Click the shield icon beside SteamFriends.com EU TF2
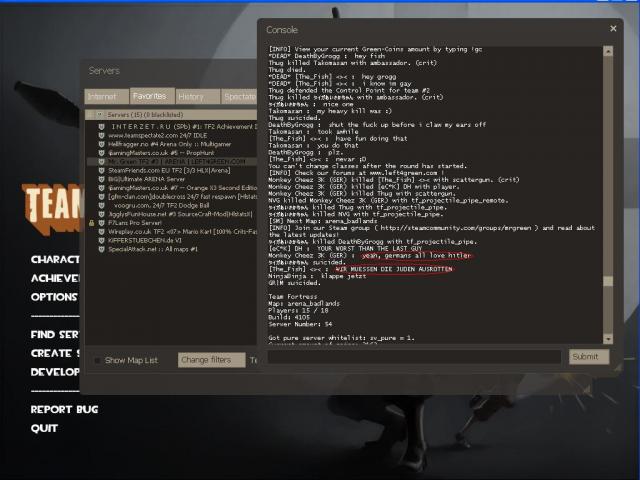640x480 pixels. point(101,172)
